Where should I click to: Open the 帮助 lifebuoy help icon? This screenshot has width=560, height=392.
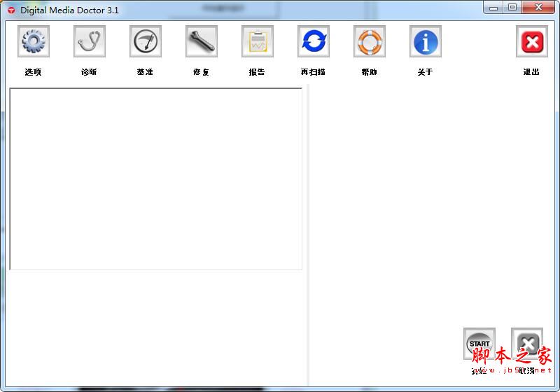pyautogui.click(x=370, y=41)
